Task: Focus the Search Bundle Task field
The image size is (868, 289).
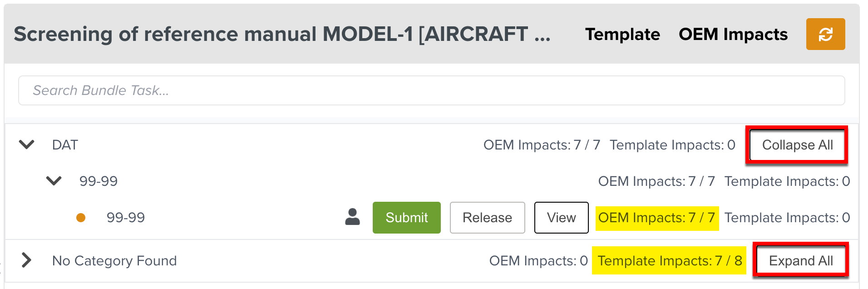Action: tap(431, 90)
